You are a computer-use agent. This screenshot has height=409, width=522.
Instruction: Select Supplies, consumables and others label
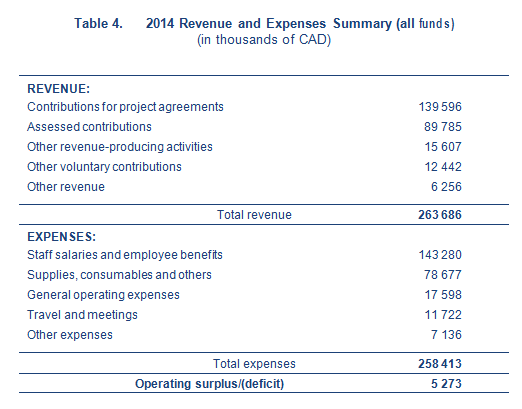tap(119, 275)
